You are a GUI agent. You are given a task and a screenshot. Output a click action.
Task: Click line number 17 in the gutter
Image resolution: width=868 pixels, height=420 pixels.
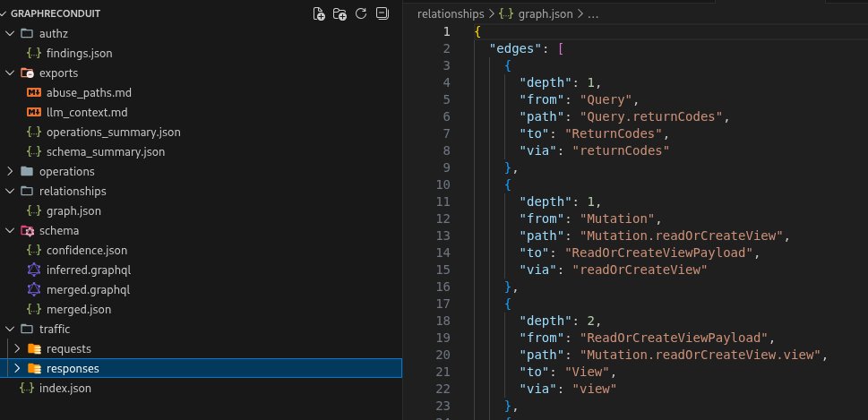[x=444, y=304]
